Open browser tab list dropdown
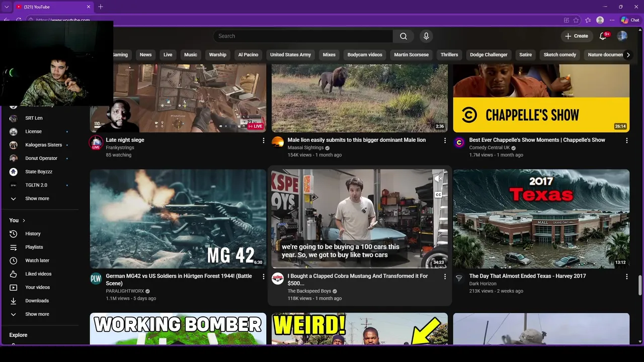The image size is (644, 362). click(7, 7)
